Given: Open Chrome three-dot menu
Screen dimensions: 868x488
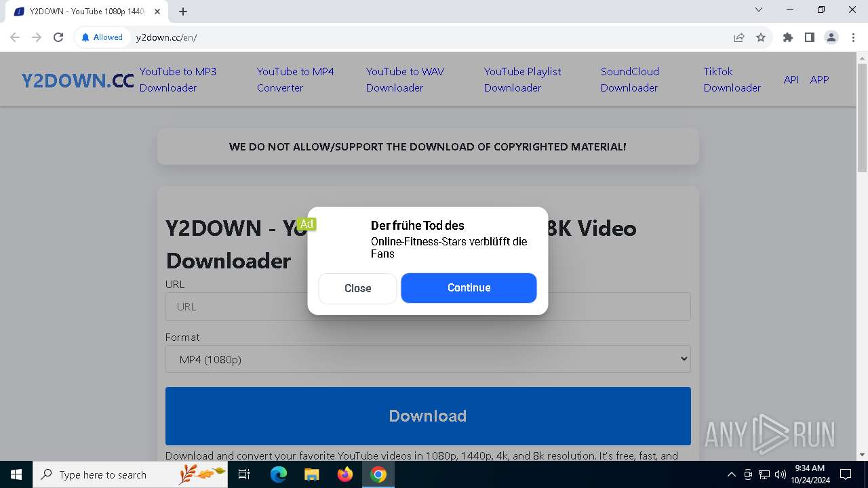Looking at the screenshot, I should coord(852,37).
